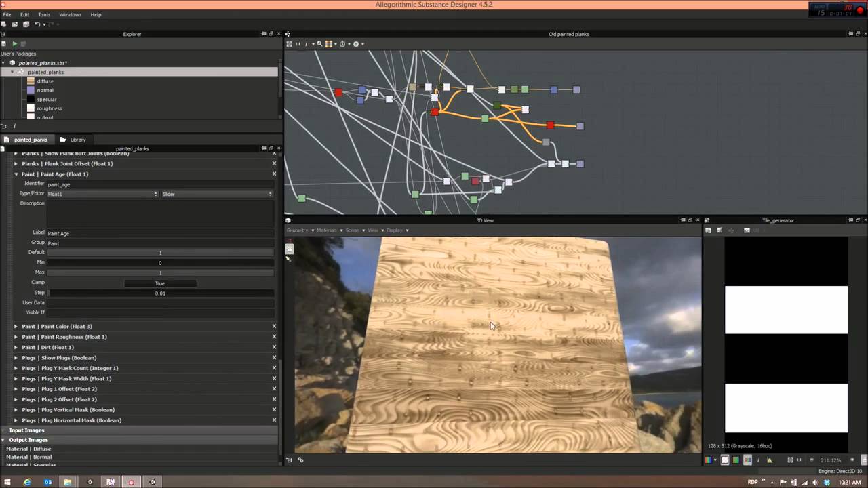Viewport: 868px width, 488px height.
Task: Click the fit-to-view icon in graph toolbar
Action: [289, 44]
